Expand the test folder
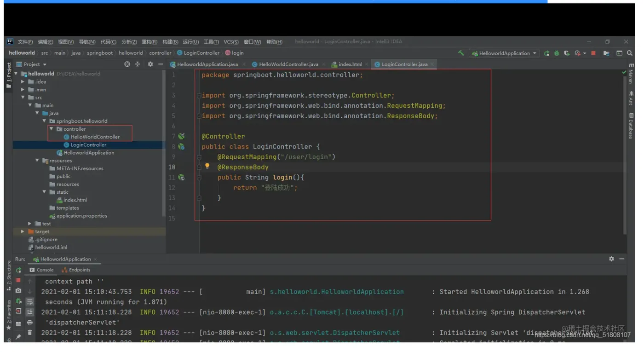This screenshot has width=644, height=352. coord(30,224)
